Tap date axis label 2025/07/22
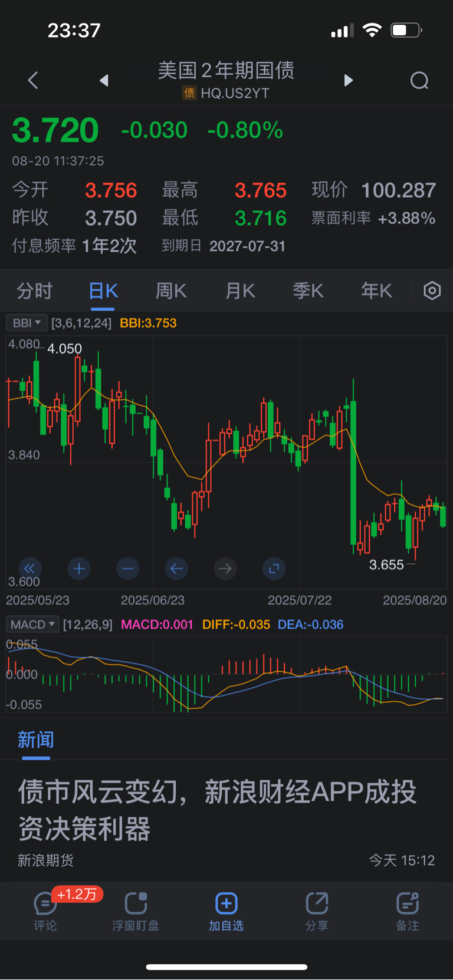The image size is (453, 980). [300, 600]
